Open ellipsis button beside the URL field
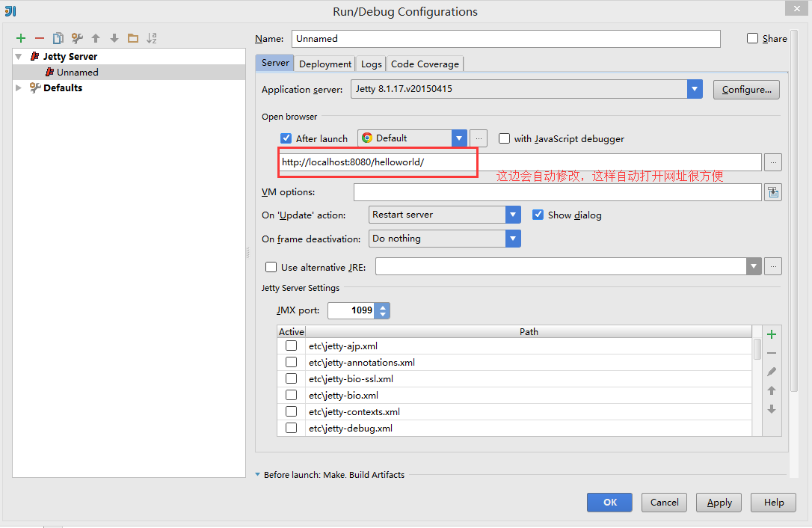The width and height of the screenshot is (812, 528). pyautogui.click(x=773, y=162)
